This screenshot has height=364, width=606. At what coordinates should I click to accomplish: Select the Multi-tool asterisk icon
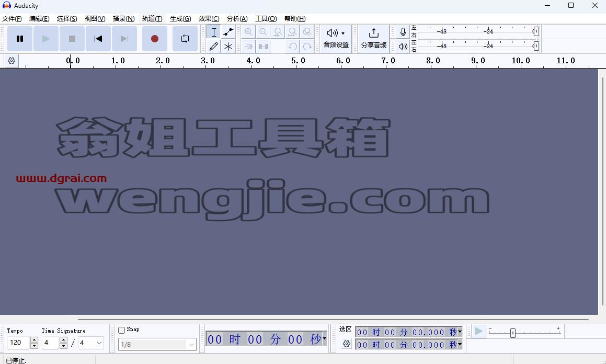tap(228, 47)
